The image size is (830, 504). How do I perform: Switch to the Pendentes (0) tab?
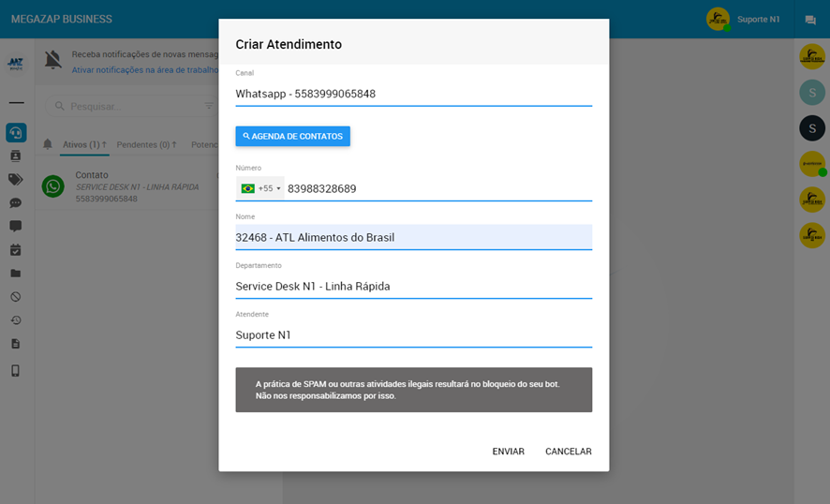pyautogui.click(x=147, y=145)
